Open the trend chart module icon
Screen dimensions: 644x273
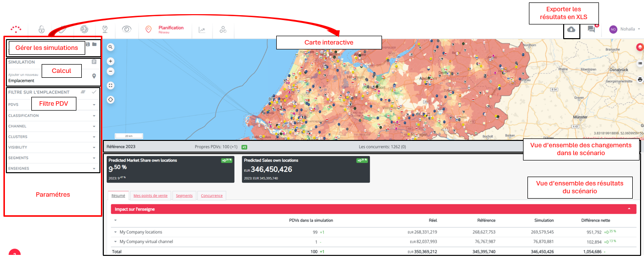click(x=202, y=30)
